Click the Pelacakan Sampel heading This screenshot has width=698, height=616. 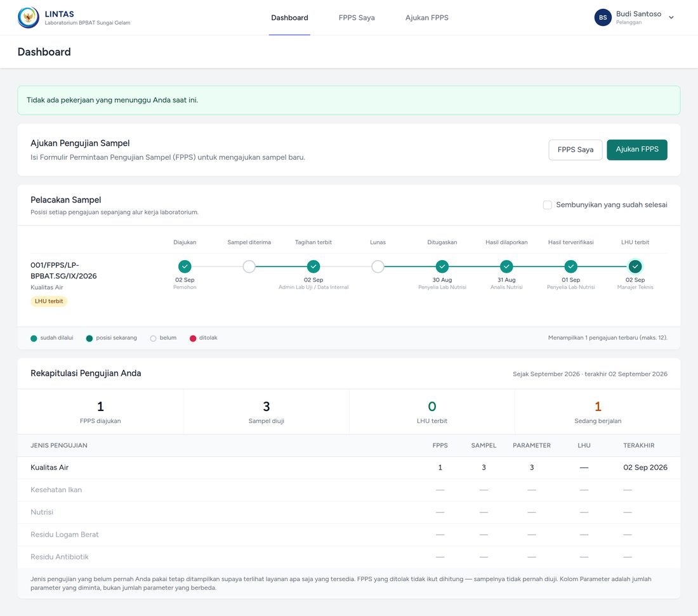66,200
